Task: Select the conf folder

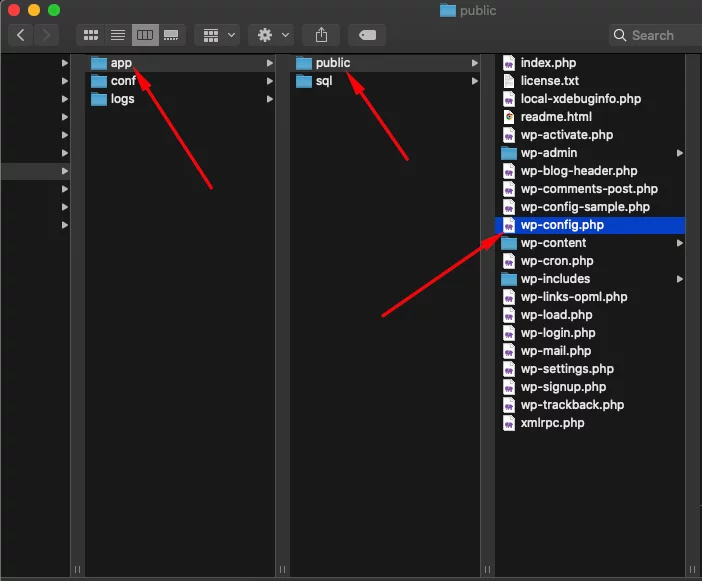Action: 180,81
